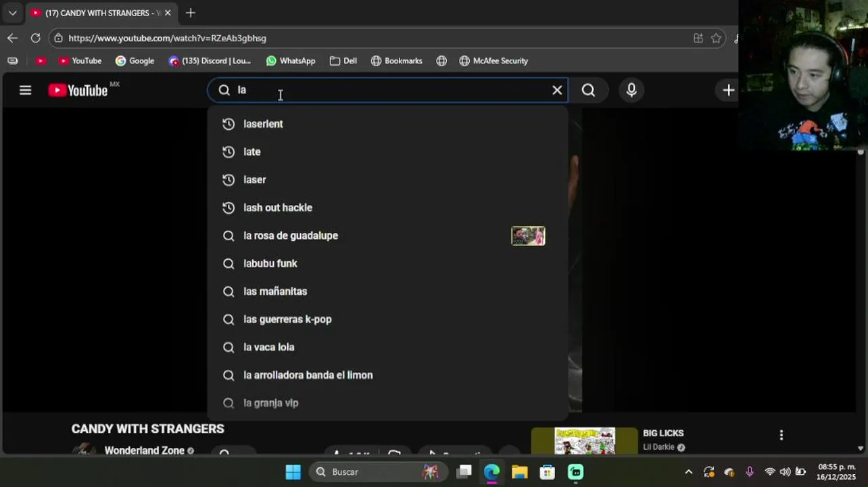Choose 'la arrolladora banda el limon' suggestion
Image resolution: width=868 pixels, height=487 pixels.
[x=387, y=375]
